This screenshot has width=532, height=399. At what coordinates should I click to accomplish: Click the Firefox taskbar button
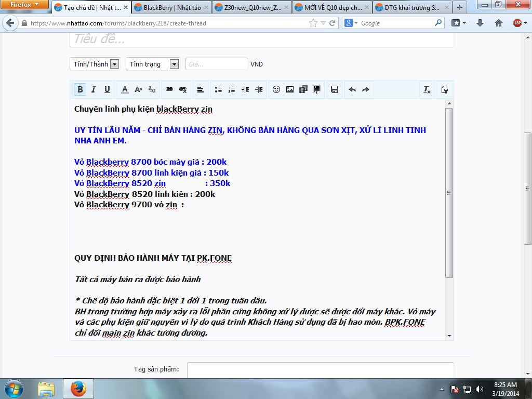coord(78,389)
